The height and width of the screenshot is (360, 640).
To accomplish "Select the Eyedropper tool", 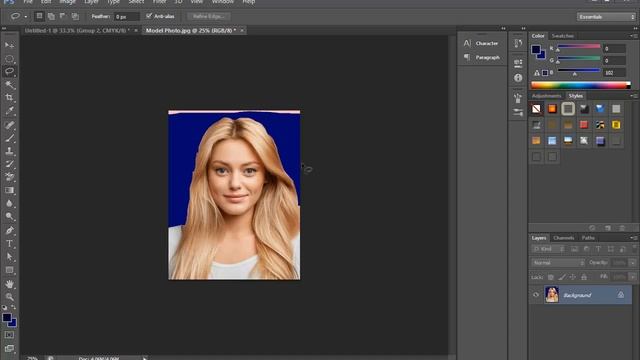I will point(9,111).
